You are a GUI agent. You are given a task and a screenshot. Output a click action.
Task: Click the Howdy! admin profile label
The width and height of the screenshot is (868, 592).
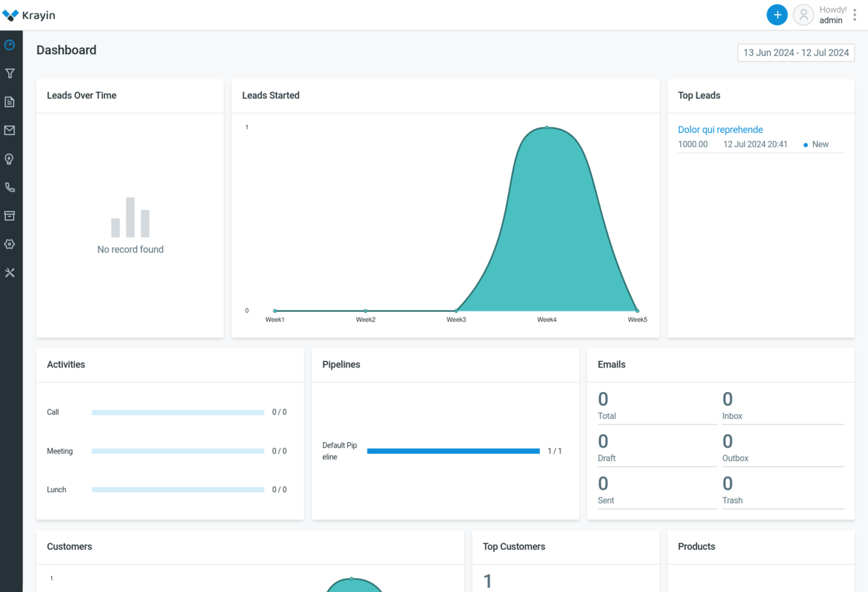(832, 15)
